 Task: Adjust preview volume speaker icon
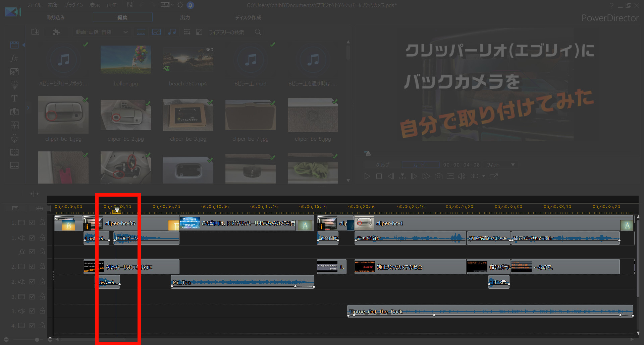[x=462, y=176]
